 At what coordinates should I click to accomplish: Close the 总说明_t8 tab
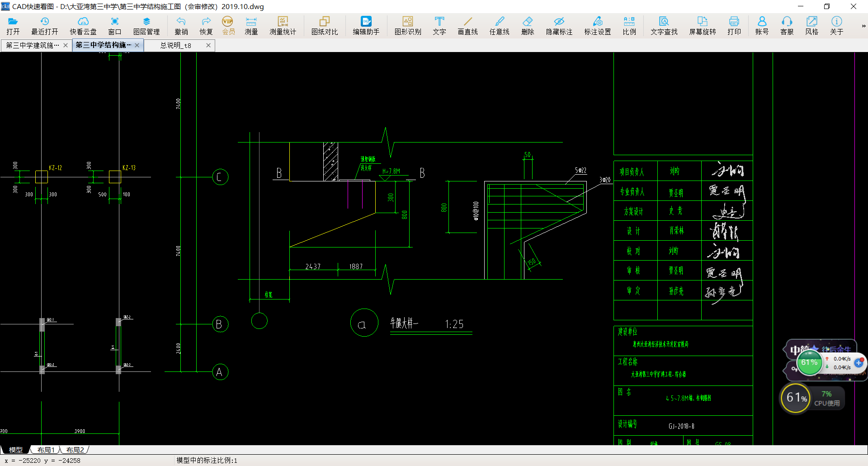[208, 45]
